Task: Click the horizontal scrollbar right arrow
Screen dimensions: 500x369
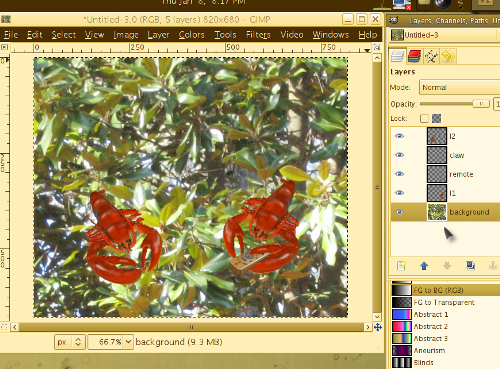Action: (x=368, y=327)
